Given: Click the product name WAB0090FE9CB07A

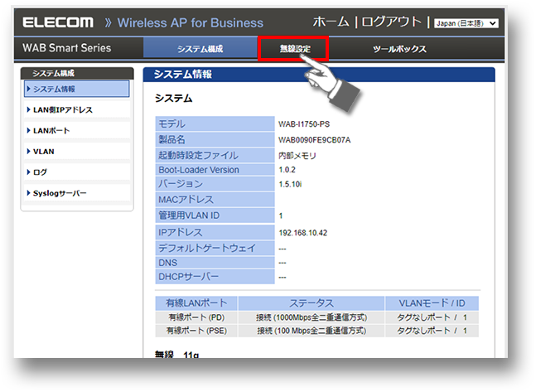Looking at the screenshot, I should coord(315,140).
